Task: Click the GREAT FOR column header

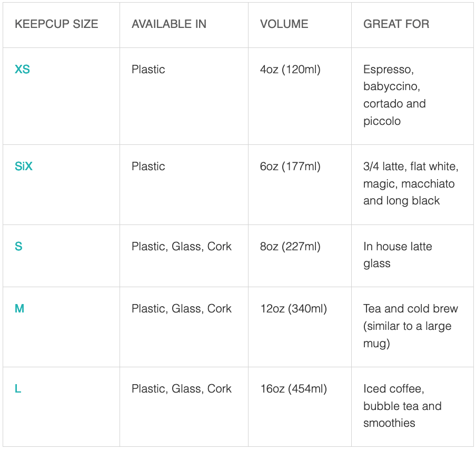Action: [x=396, y=24]
